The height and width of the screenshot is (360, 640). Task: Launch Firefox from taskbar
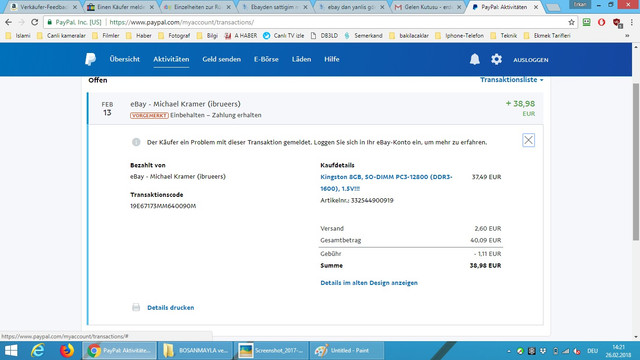[67, 351]
